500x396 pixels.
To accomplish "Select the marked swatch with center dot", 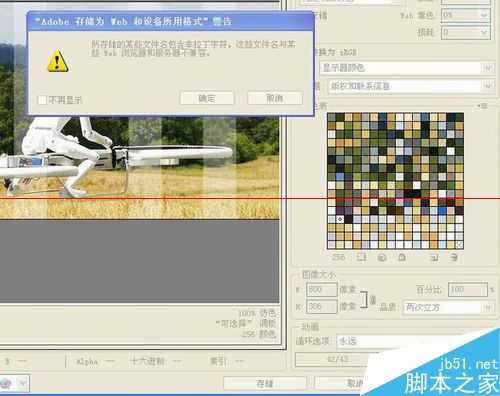I will pyautogui.click(x=340, y=219).
